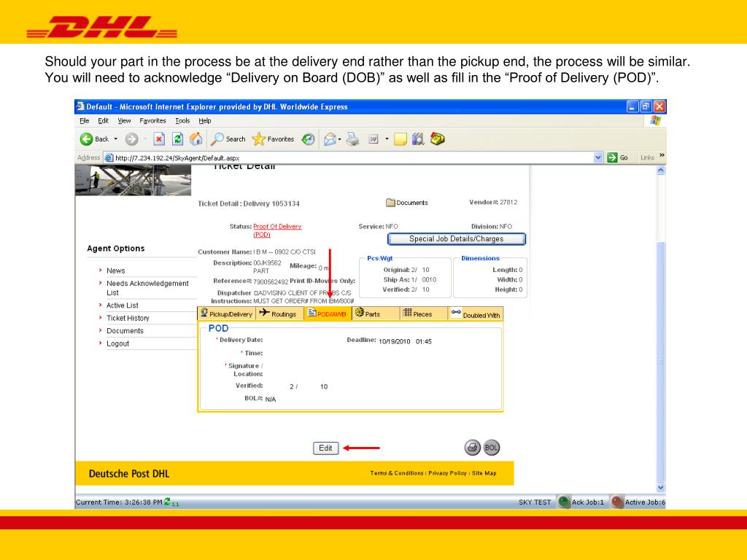Click the aircraft loading photo thumbnail
This screenshot has height=560, width=747.
point(133,180)
